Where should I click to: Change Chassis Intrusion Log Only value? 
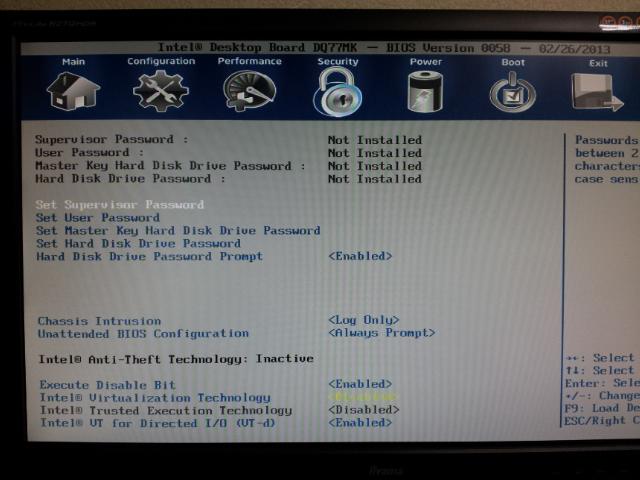tap(364, 320)
